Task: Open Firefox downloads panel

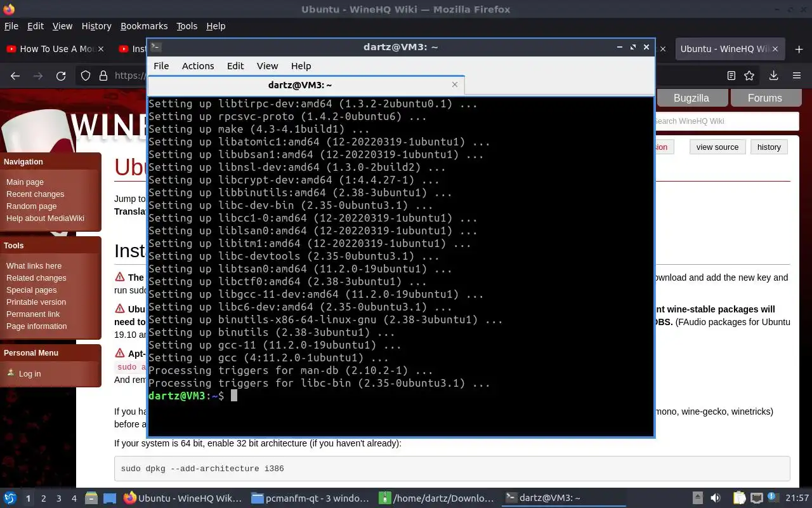Action: (773, 76)
